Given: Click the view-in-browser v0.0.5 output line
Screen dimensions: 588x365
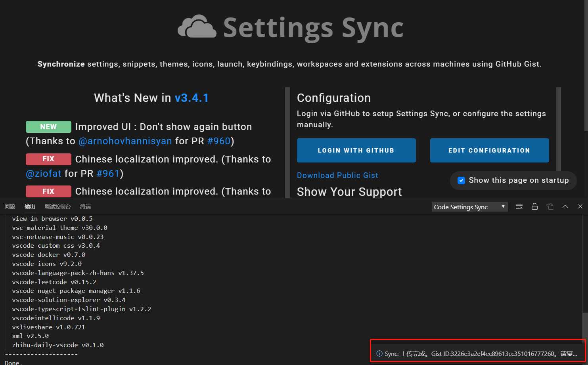Looking at the screenshot, I should [x=52, y=218].
